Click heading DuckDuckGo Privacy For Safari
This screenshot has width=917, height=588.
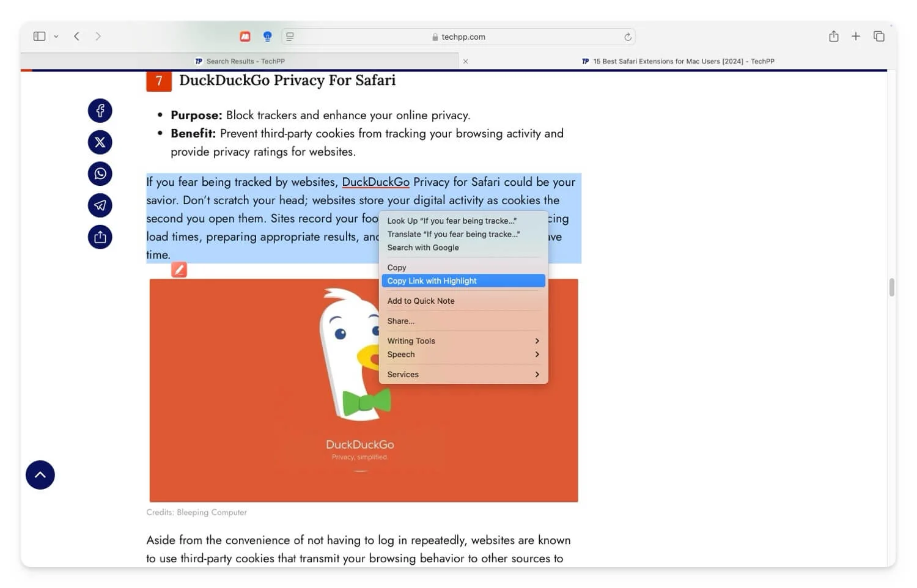(287, 81)
